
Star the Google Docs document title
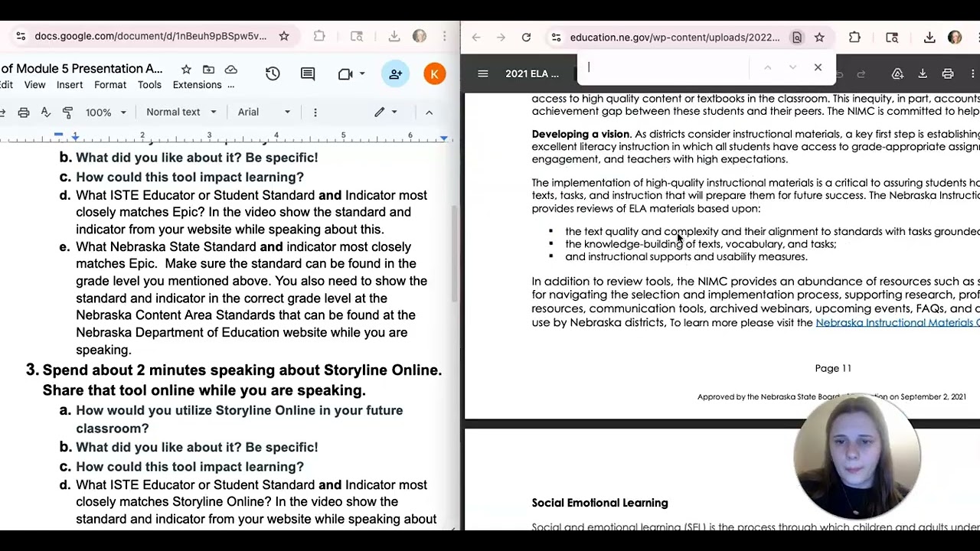[x=186, y=70]
